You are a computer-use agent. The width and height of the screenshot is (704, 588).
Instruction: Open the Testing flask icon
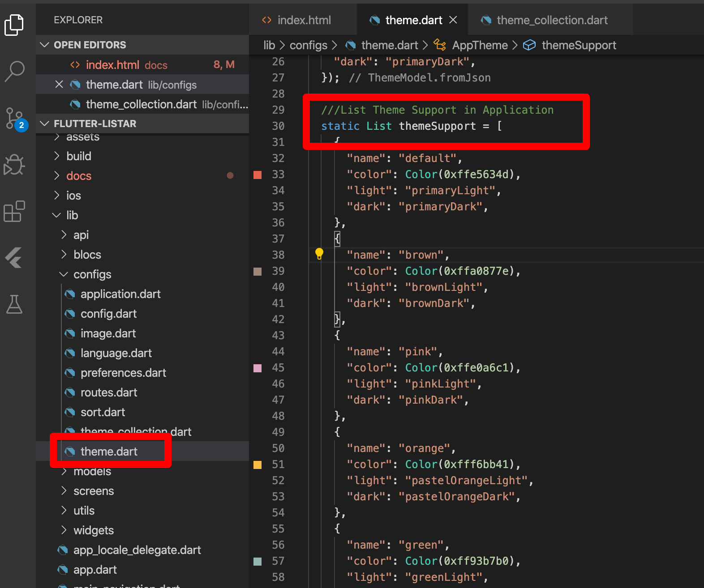pos(14,304)
